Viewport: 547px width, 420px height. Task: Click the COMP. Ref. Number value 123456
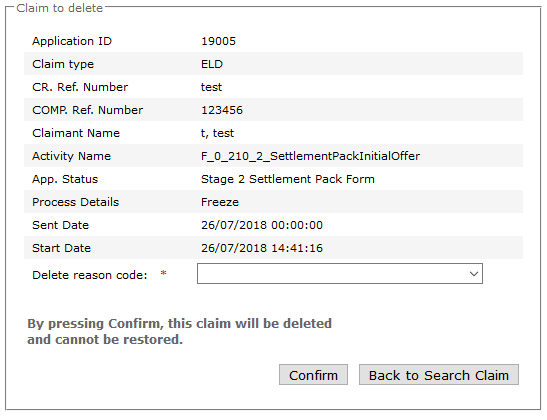[x=222, y=110]
